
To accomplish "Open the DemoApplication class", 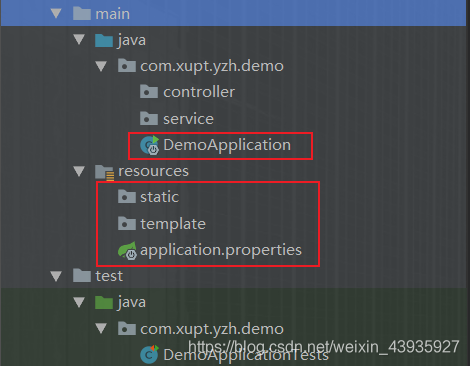I will (227, 145).
